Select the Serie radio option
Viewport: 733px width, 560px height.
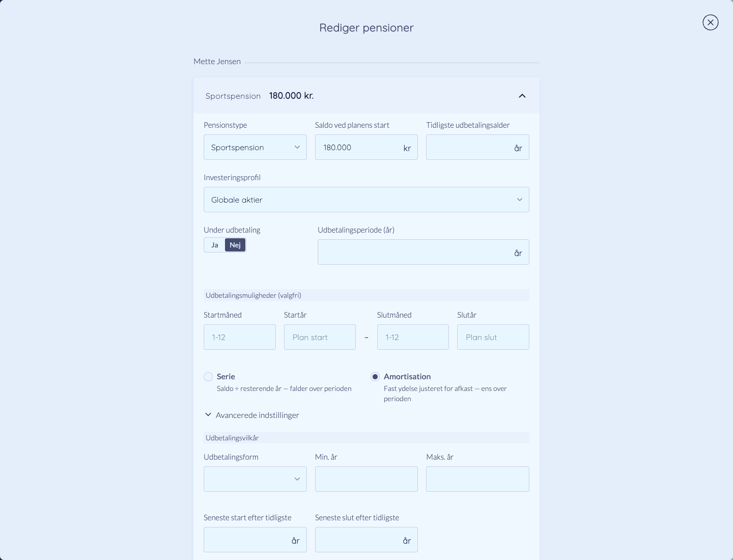click(x=208, y=377)
